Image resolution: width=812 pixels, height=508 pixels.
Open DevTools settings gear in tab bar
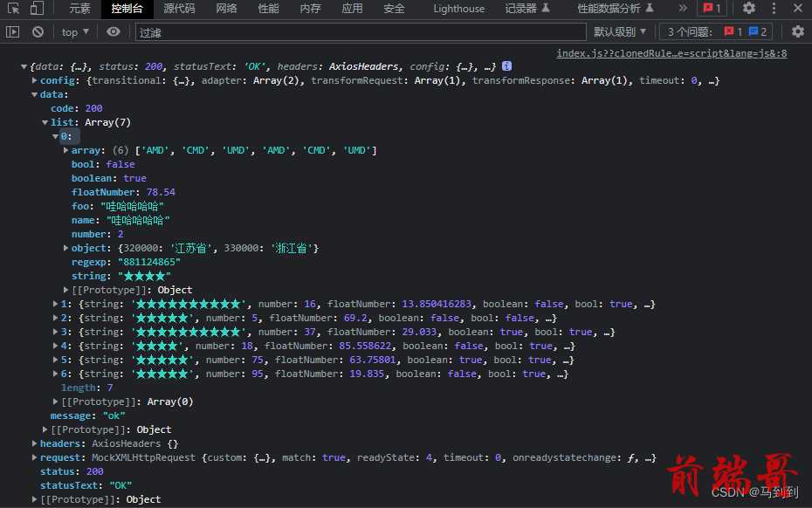click(749, 8)
